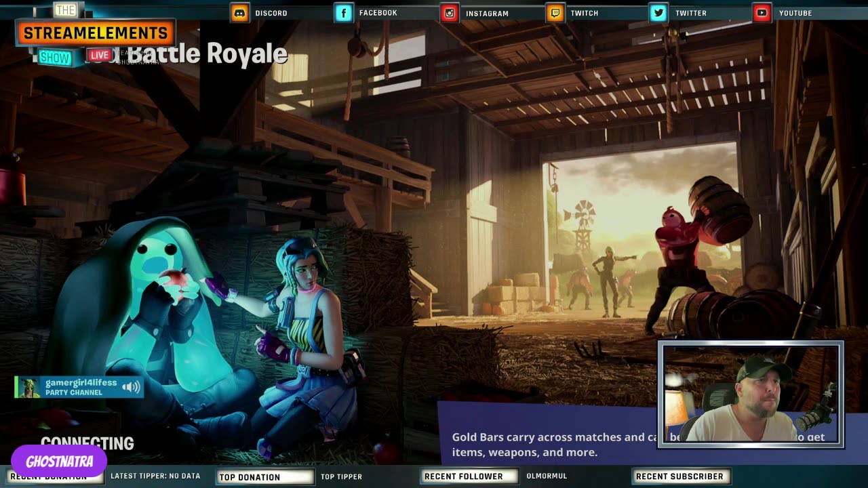868x488 pixels.
Task: Click the CONNECTING status text
Action: point(87,443)
